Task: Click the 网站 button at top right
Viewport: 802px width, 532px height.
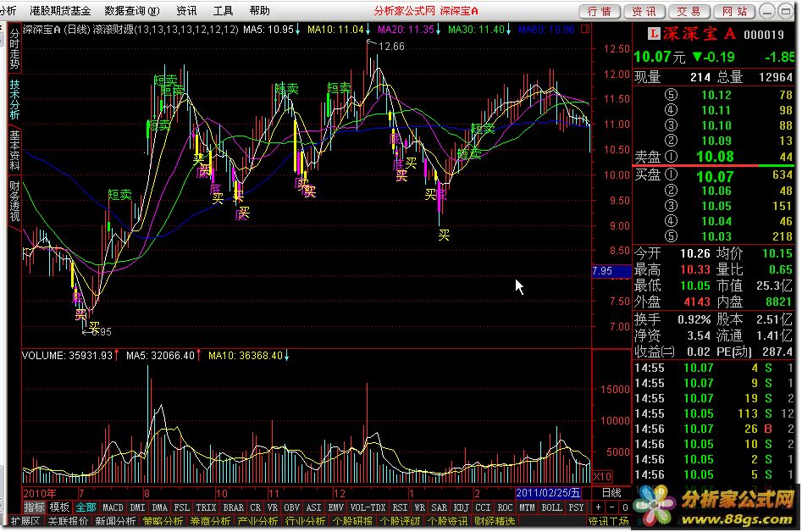Action: (734, 11)
